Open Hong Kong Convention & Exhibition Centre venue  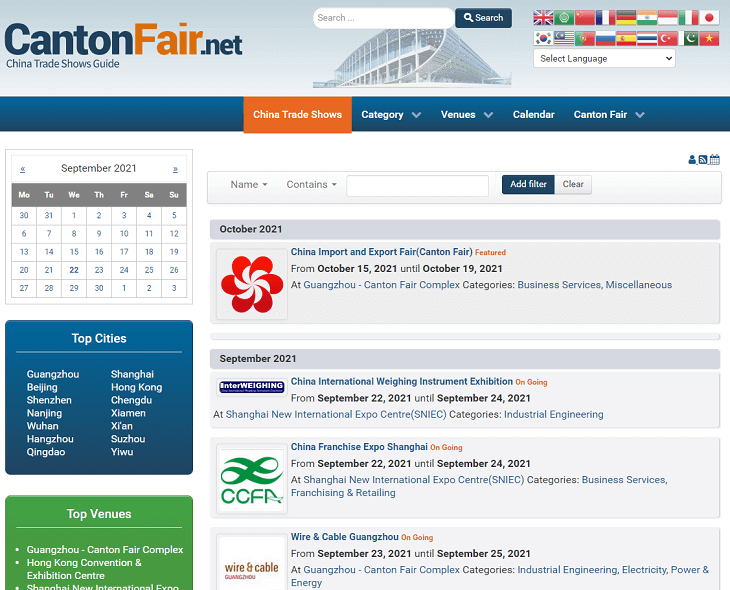84,569
